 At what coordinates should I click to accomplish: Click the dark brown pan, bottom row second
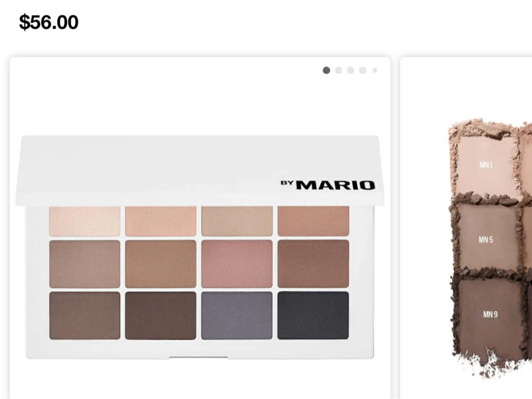point(161,315)
